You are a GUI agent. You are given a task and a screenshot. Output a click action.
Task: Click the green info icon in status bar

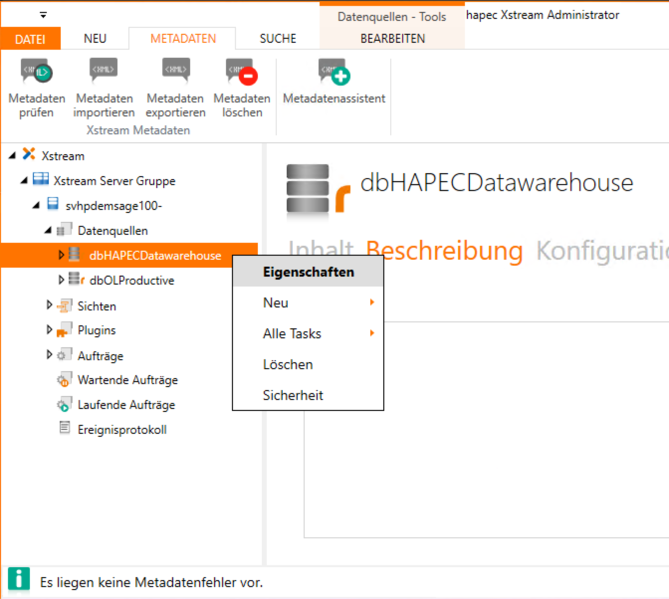(19, 579)
